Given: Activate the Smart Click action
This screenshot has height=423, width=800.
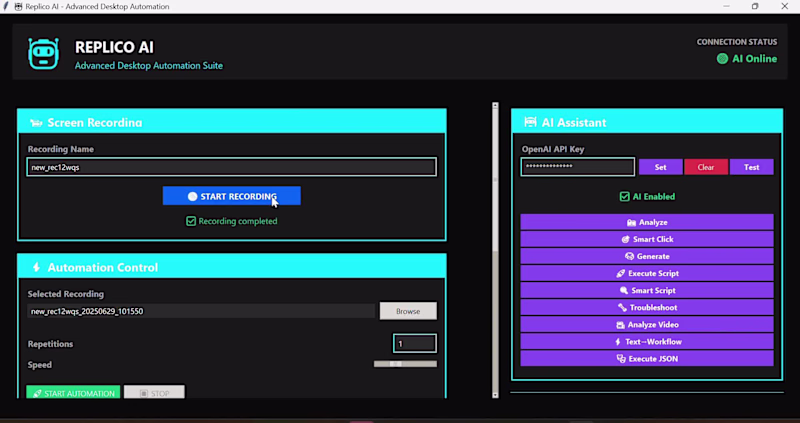Looking at the screenshot, I should click(647, 239).
